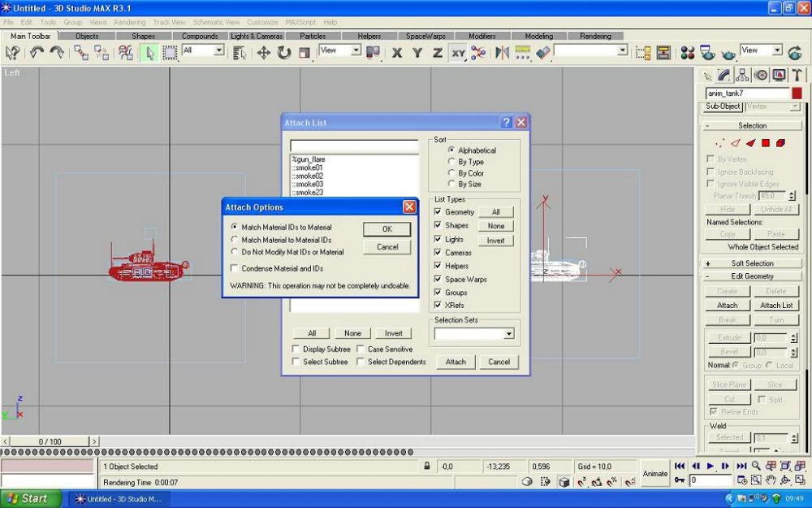Select the Select and Move tool
The width and height of the screenshot is (812, 508).
[x=264, y=52]
